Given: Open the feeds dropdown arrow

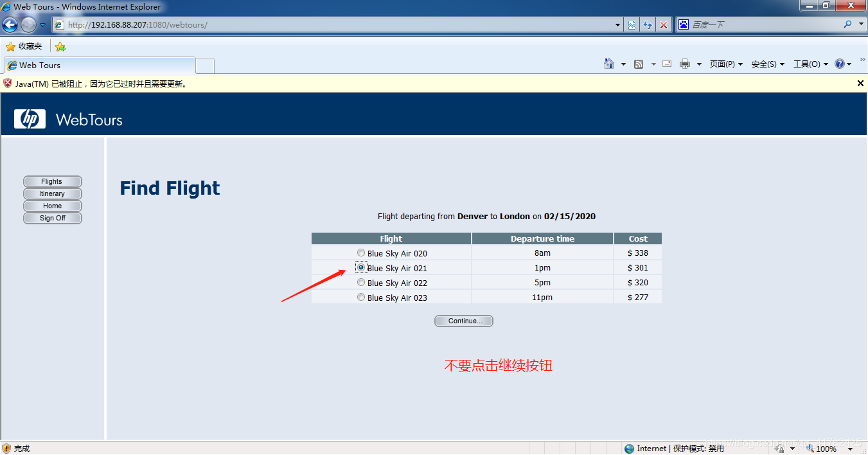Looking at the screenshot, I should click(x=653, y=64).
